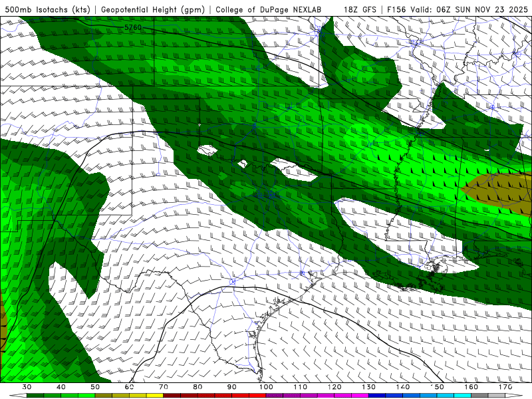Pick the bright yellow swatch before 70
Screen dimensions: 532x399
155,396
